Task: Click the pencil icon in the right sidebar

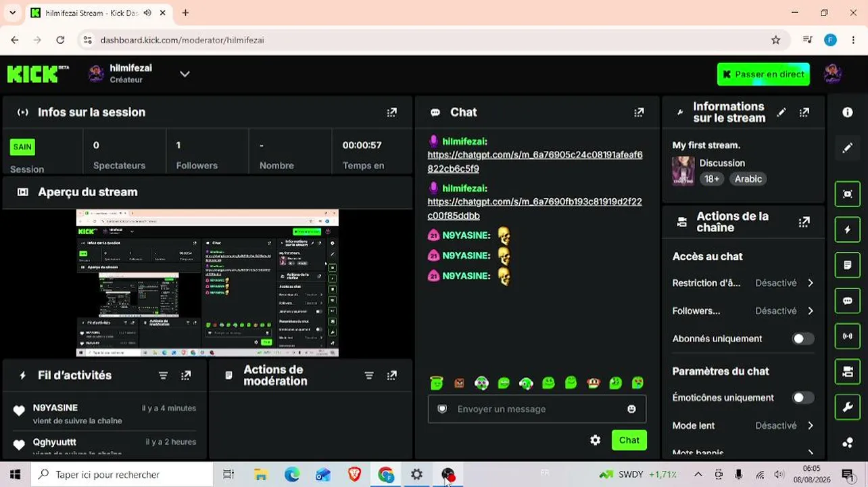Action: click(x=848, y=147)
